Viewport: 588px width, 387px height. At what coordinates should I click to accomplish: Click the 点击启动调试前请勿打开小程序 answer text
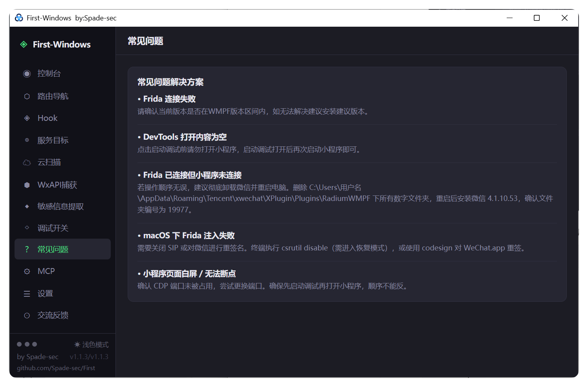pos(249,150)
